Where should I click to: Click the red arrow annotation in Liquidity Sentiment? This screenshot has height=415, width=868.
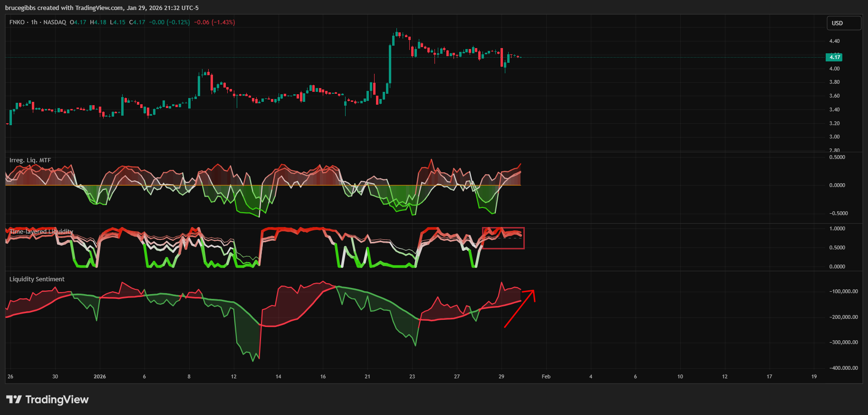tap(520, 308)
